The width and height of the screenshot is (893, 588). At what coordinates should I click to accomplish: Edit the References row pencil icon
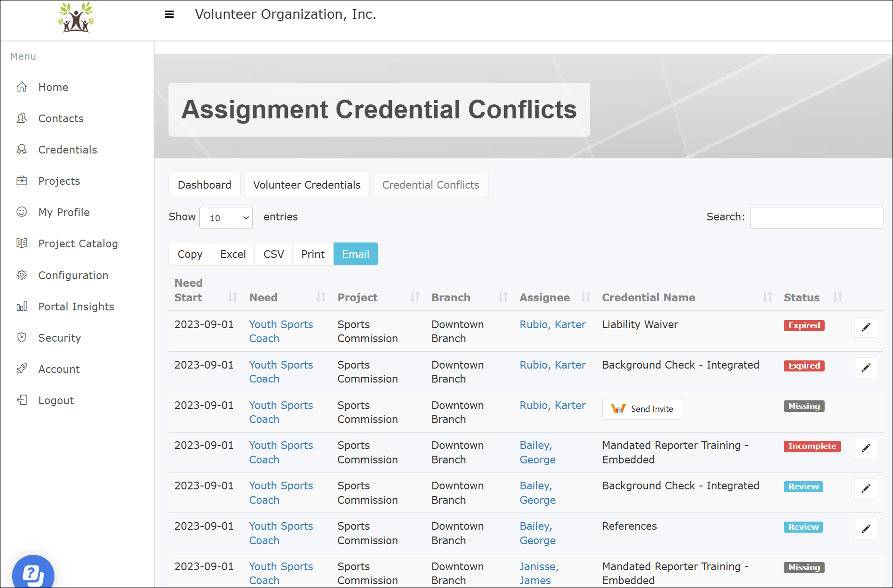tap(866, 529)
